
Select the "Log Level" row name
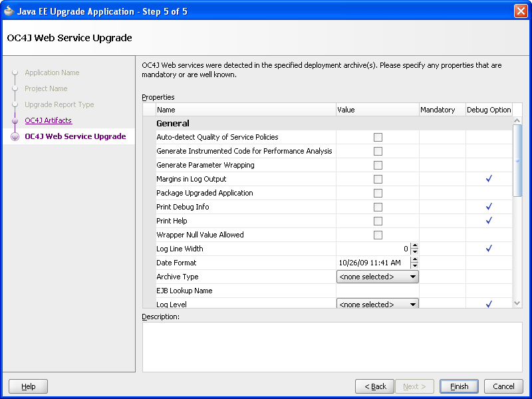(x=172, y=304)
